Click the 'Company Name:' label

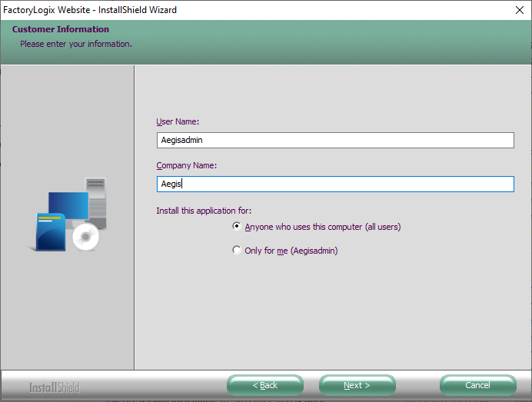pyautogui.click(x=186, y=165)
